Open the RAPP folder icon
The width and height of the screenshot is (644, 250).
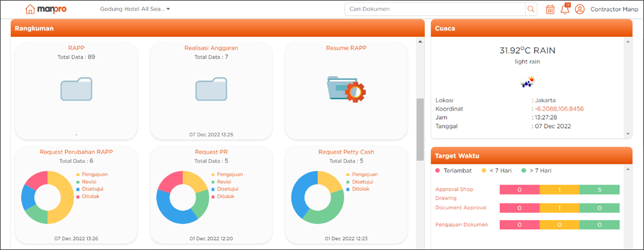[76, 89]
